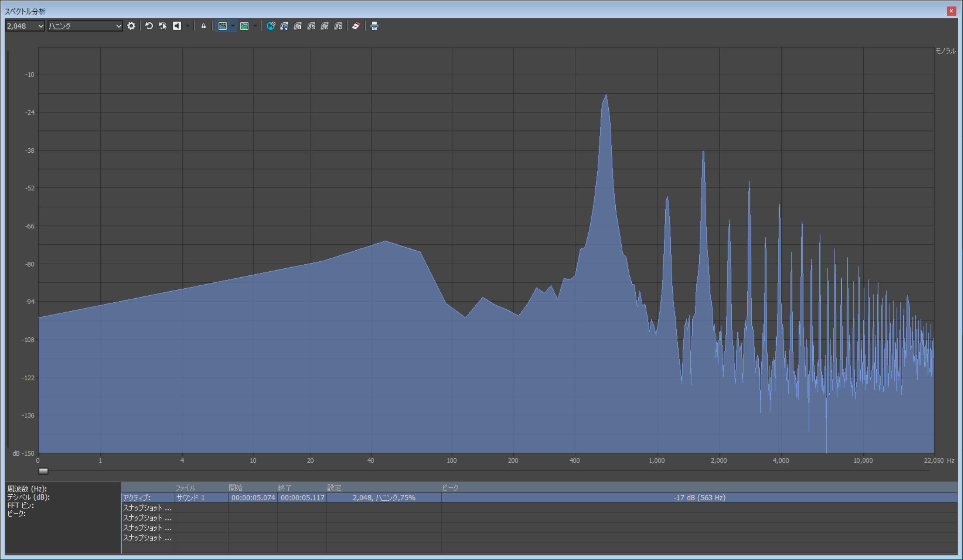
Task: Click the refresh spectrum icon
Action: (149, 26)
